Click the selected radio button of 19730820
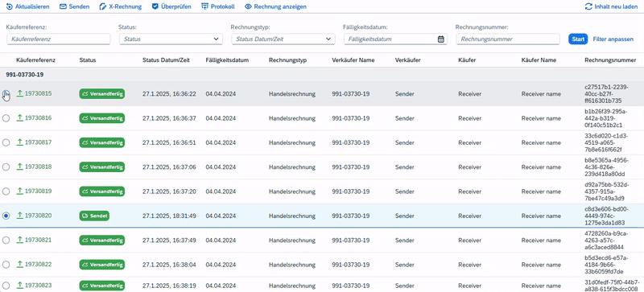 click(x=6, y=216)
